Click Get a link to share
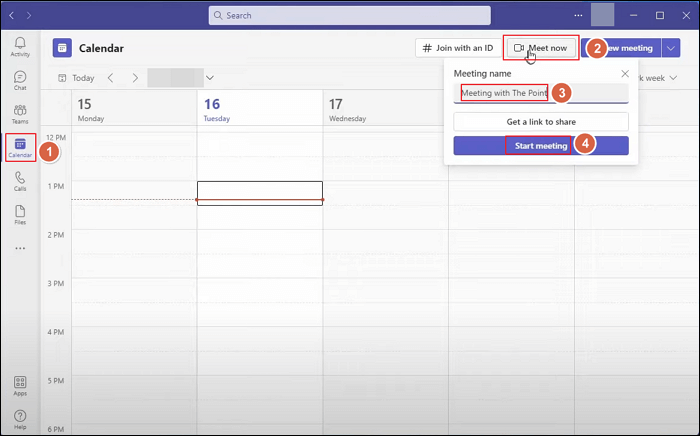Viewport: 700px width, 436px height. (540, 121)
